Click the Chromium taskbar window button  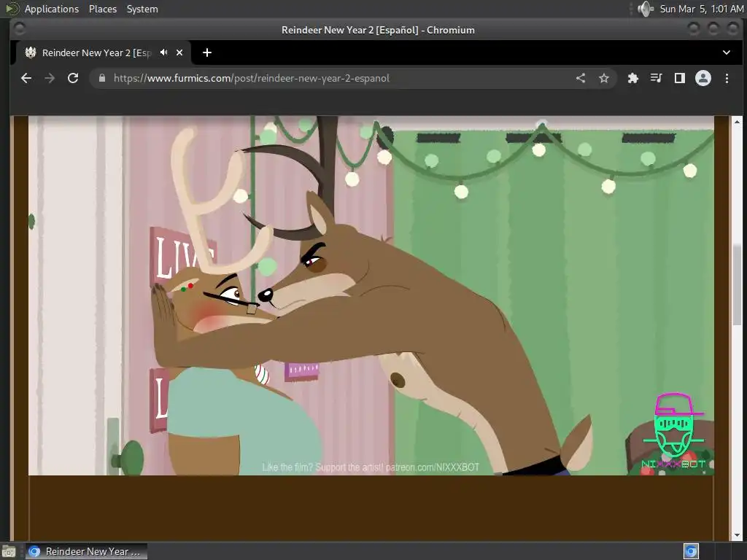(86, 551)
